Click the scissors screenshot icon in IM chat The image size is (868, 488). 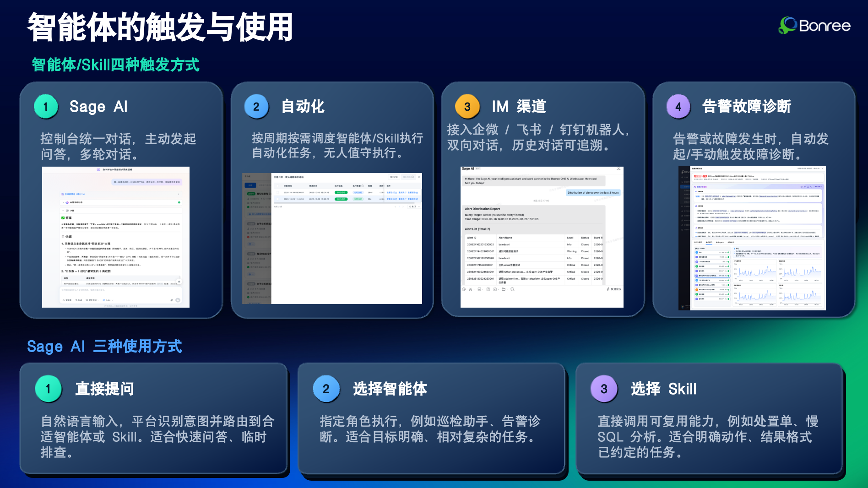pyautogui.click(x=470, y=289)
